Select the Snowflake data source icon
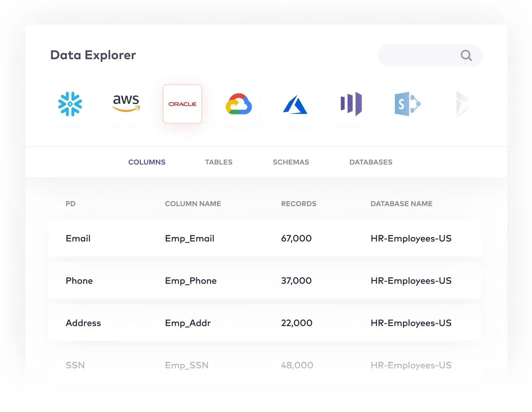 [70, 104]
